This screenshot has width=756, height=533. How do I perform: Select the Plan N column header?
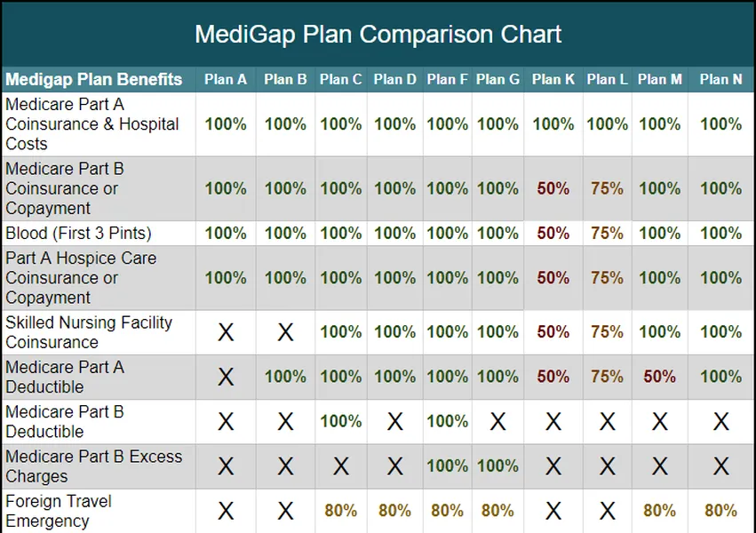click(720, 79)
